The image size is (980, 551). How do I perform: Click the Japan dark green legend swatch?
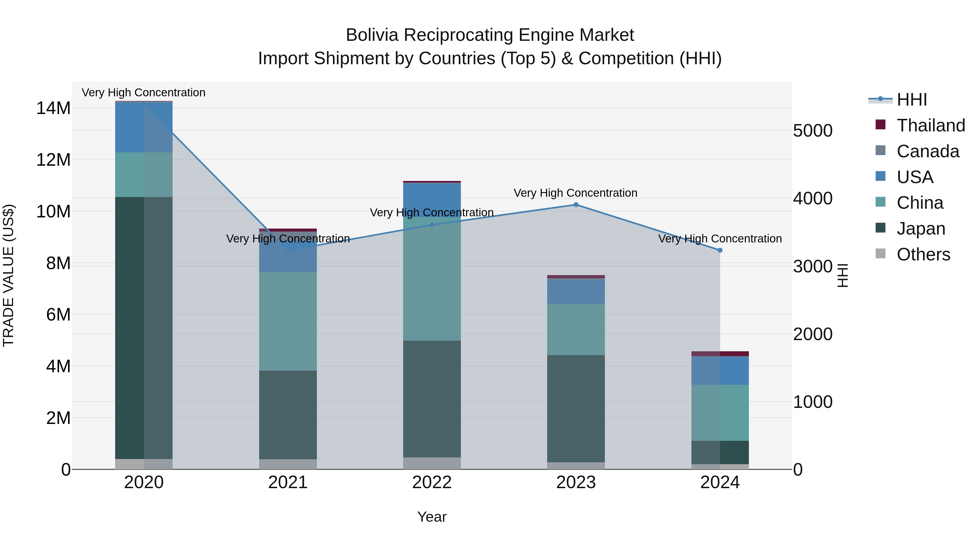[x=880, y=228]
